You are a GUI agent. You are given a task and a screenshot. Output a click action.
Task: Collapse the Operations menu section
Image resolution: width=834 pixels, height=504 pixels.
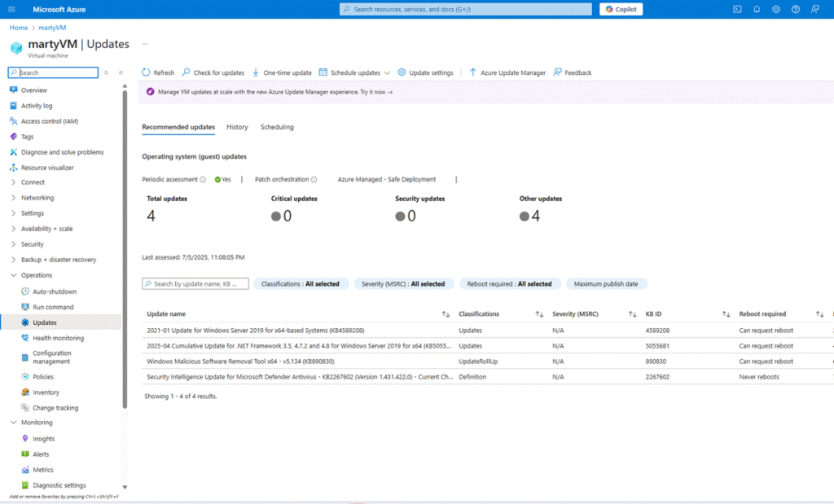click(14, 275)
